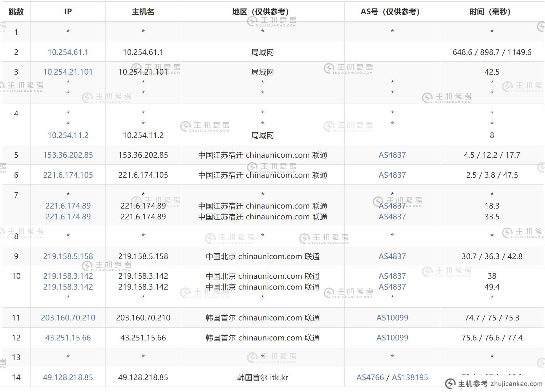Select time value 75.6 / 76.6 / 77.4
The width and height of the screenshot is (545, 392).
[492, 338]
